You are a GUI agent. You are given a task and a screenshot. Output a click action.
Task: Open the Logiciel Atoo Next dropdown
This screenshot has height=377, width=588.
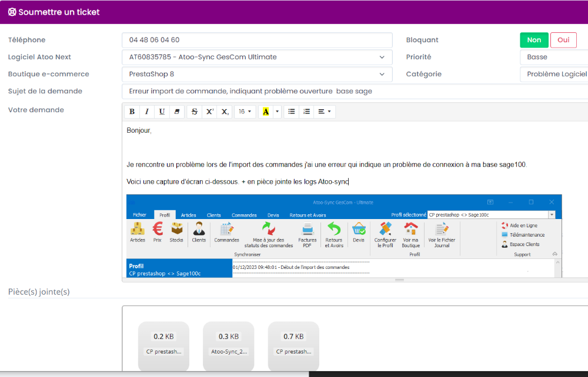point(258,58)
